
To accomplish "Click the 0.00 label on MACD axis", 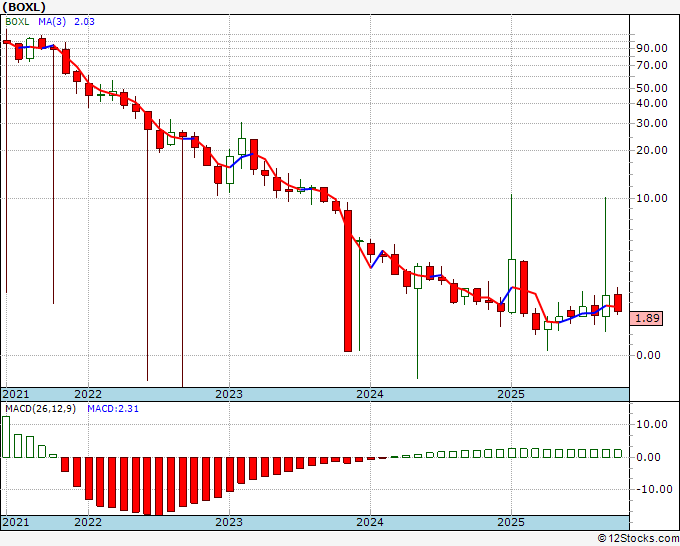I will coord(648,457).
